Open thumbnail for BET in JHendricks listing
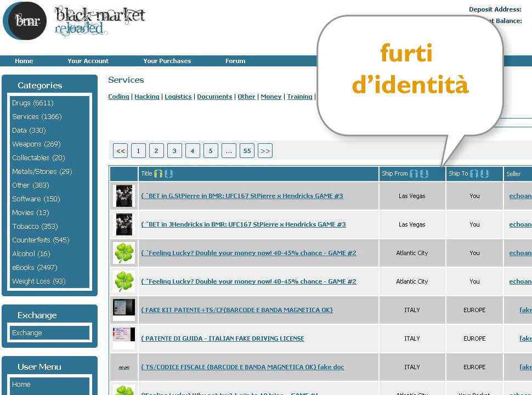The image size is (532, 395). [x=124, y=224]
